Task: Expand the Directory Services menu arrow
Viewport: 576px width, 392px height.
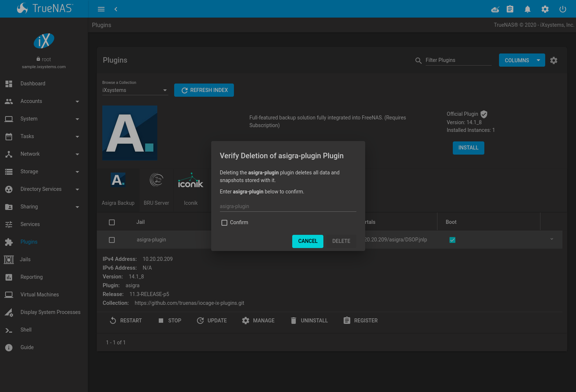Action: pos(77,189)
